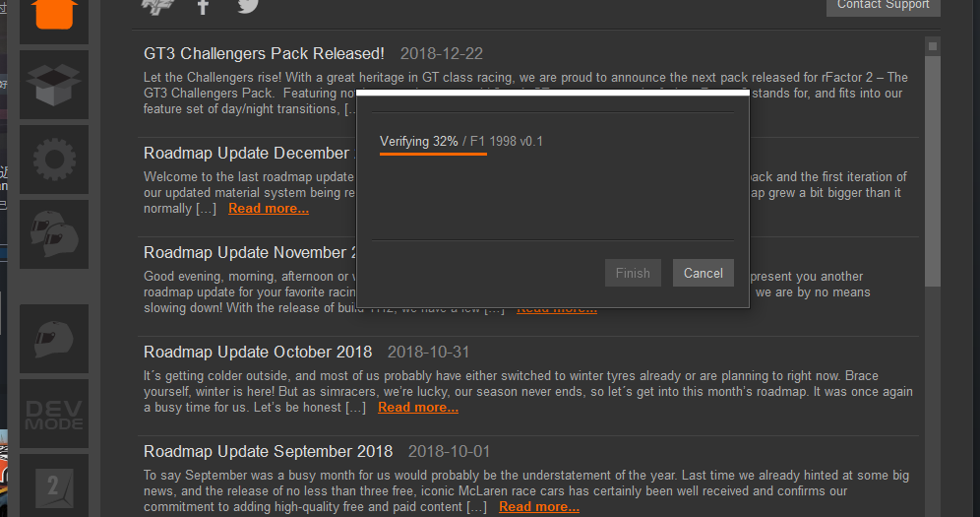Click the Verifying 32% progress bar
980x517 pixels.
click(433, 154)
